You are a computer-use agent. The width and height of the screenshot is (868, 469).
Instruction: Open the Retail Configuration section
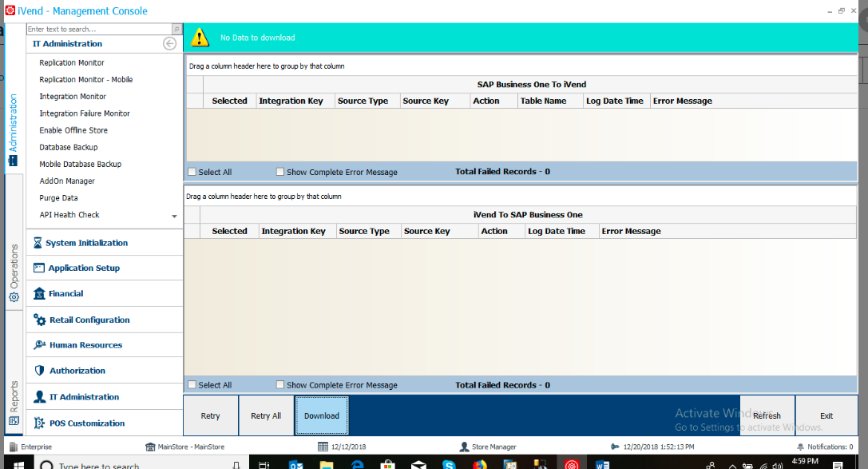[105, 320]
